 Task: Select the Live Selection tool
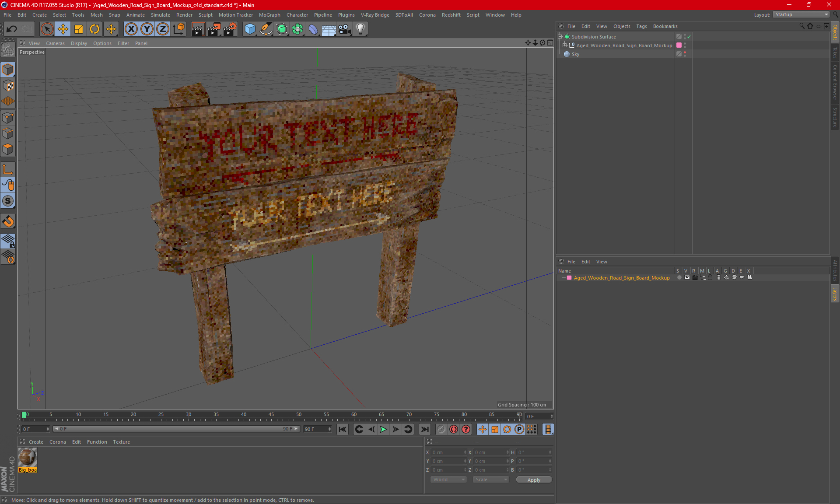click(x=47, y=29)
